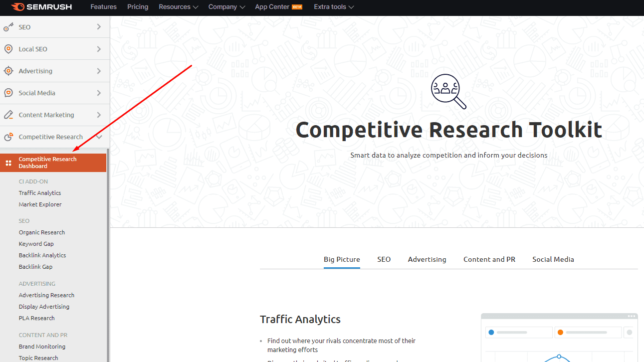Switch to the Advertising tab

pos(427,259)
